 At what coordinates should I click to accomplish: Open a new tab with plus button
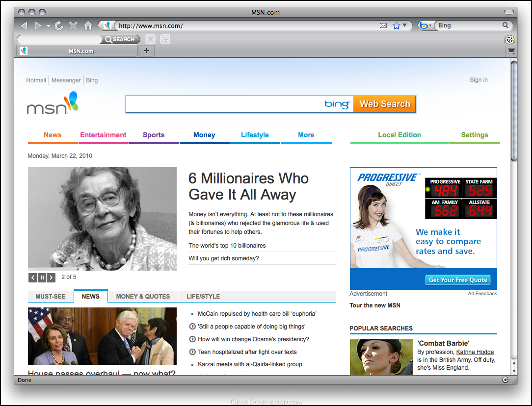pyautogui.click(x=147, y=51)
